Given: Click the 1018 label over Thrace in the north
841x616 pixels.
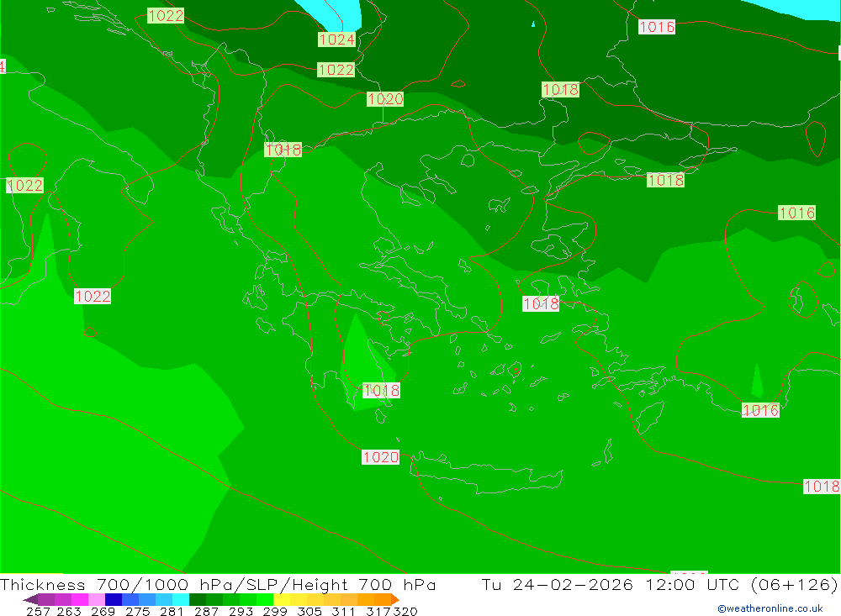Looking at the screenshot, I should click(x=560, y=89).
